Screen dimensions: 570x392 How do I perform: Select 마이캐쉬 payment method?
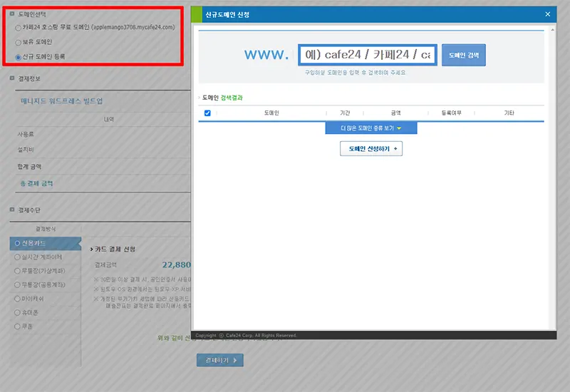pos(17,299)
